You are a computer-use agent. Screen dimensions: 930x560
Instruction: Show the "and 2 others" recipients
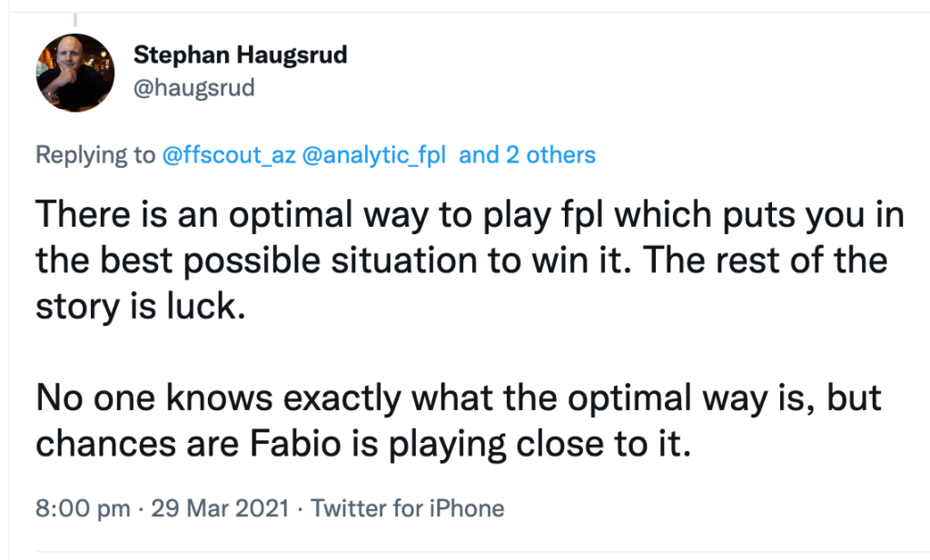click(528, 154)
